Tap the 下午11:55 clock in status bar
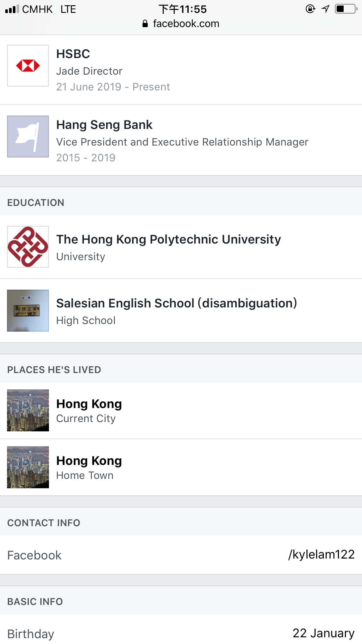The width and height of the screenshot is (362, 644). tap(183, 9)
